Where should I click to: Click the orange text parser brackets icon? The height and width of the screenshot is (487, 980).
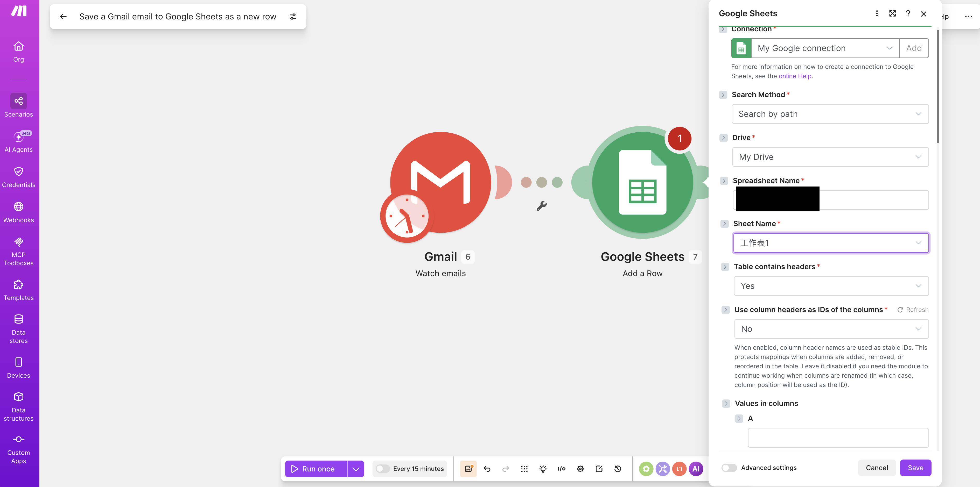pos(679,469)
